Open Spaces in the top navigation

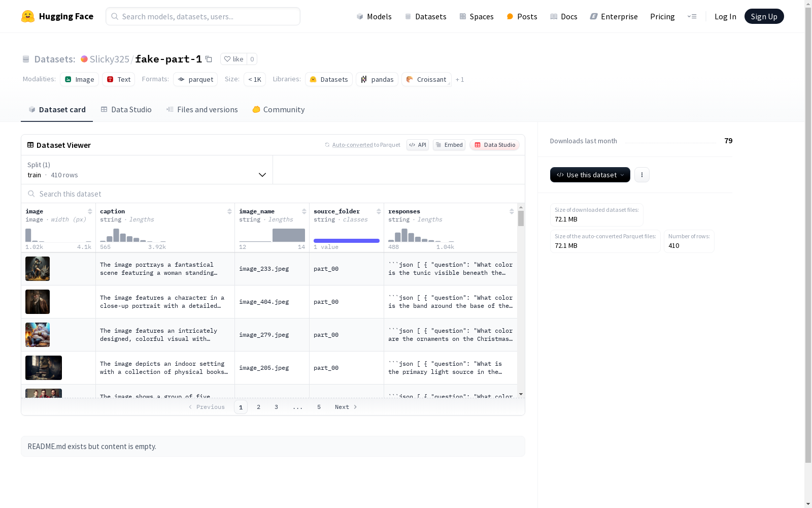click(x=477, y=16)
